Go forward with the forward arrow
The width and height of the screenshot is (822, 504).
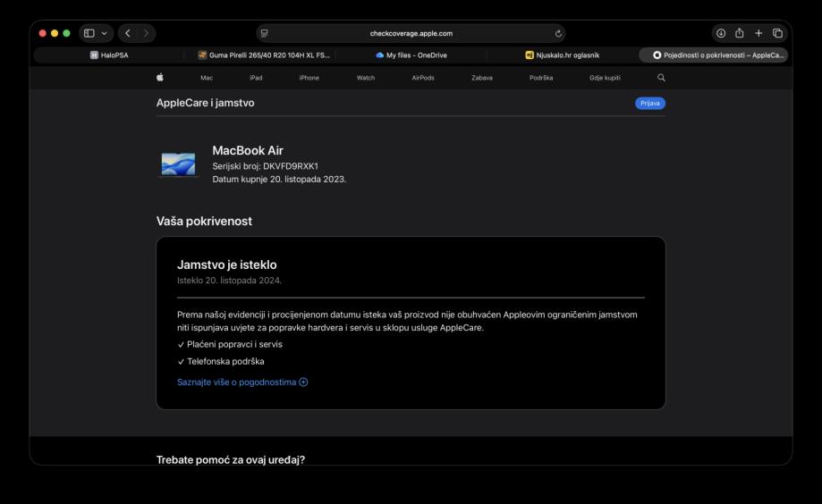pyautogui.click(x=146, y=33)
